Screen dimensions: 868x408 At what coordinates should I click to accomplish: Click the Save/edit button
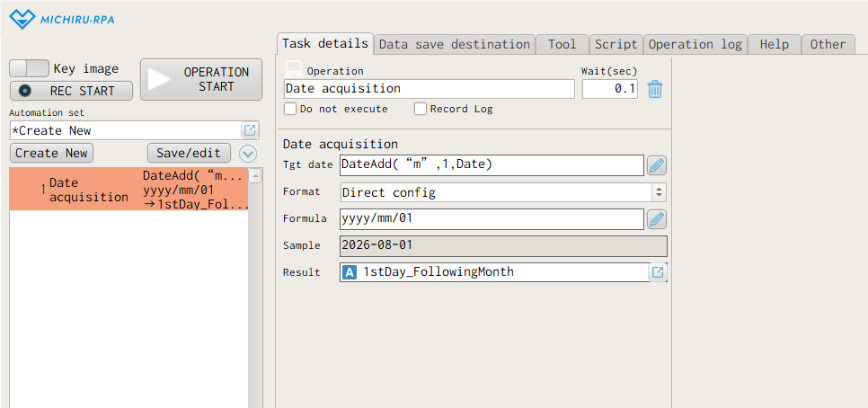click(x=189, y=153)
